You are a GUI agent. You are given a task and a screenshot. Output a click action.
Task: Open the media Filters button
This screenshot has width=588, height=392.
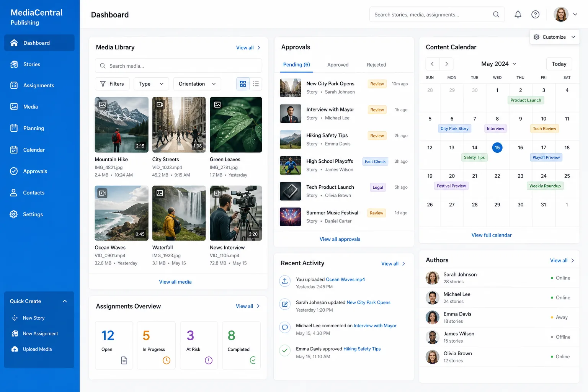112,84
